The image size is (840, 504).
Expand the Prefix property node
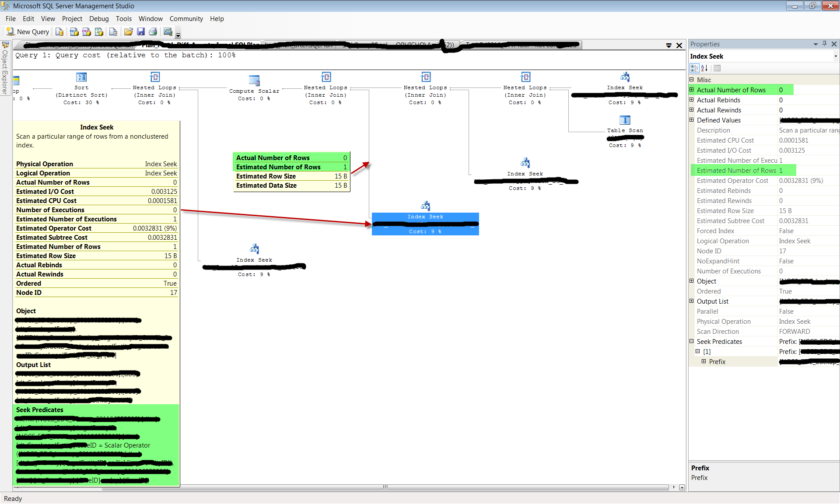click(703, 361)
